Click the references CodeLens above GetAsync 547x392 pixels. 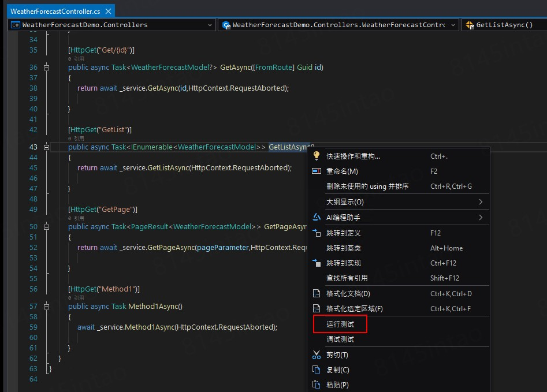[76, 58]
